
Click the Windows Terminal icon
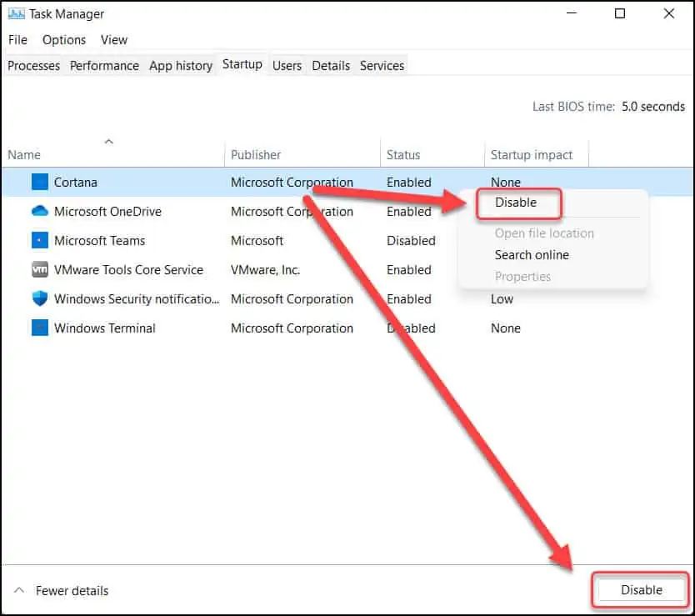point(39,328)
